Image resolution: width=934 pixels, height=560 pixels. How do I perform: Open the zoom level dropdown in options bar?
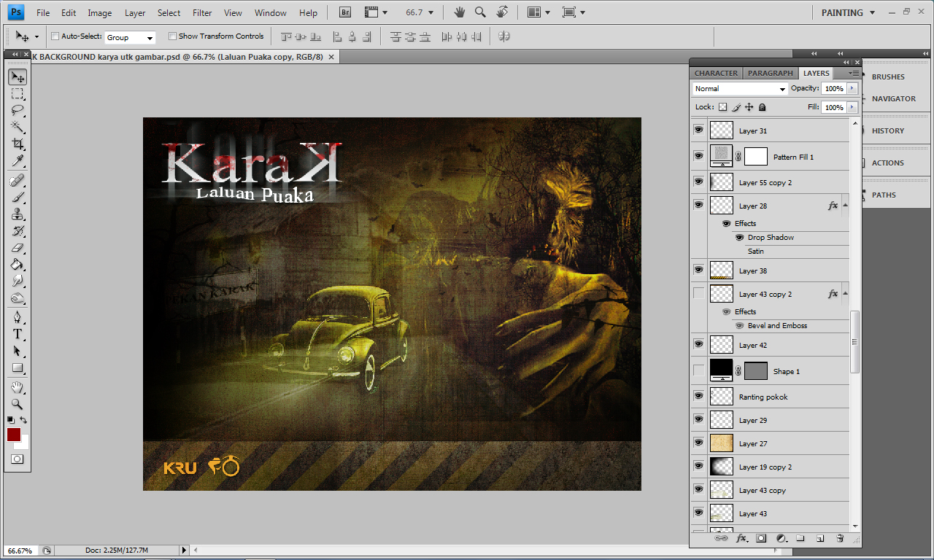coord(431,12)
